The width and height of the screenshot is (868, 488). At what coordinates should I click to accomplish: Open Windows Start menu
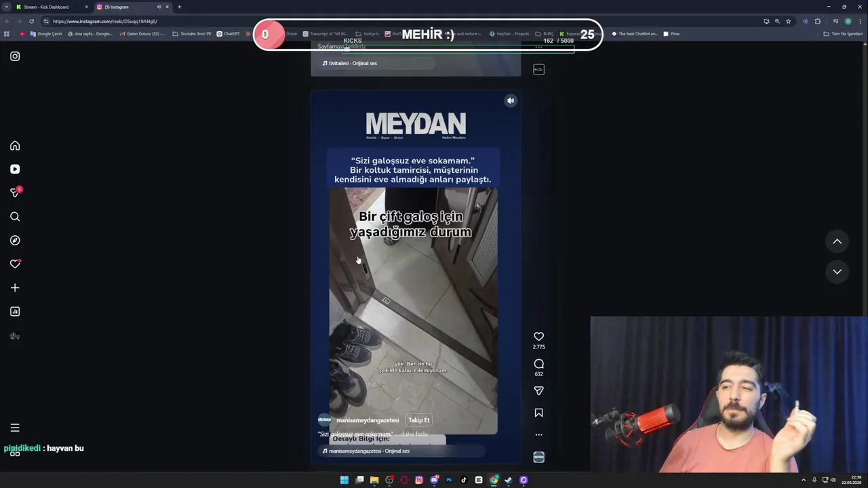344,480
